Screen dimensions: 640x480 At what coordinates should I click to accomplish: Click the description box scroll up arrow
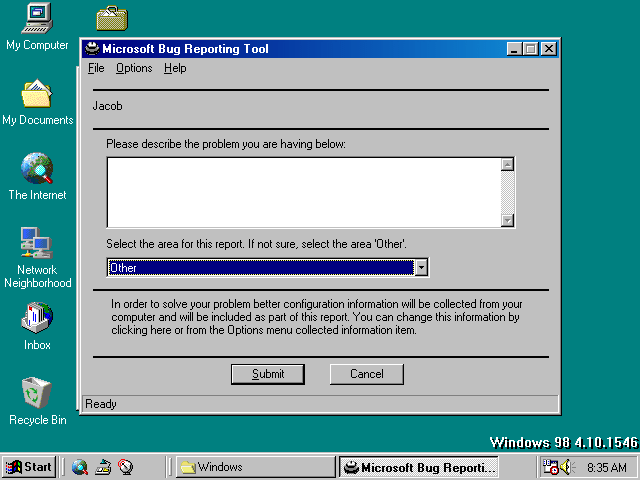[x=507, y=164]
